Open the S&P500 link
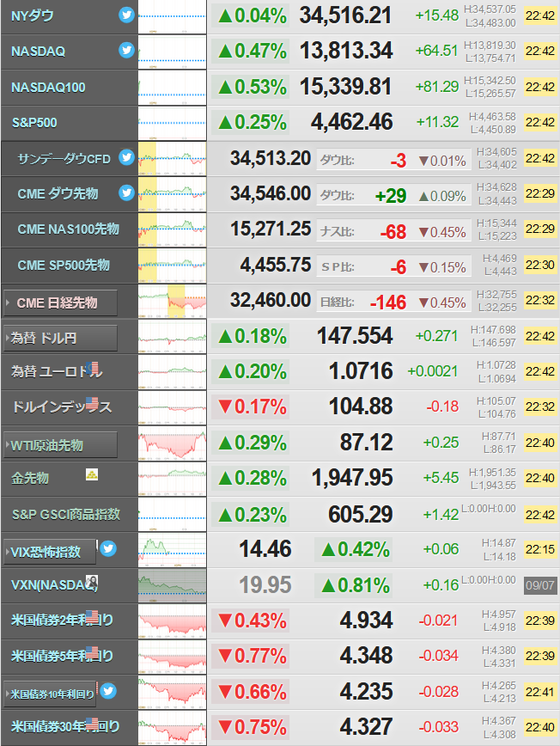Viewport: 560px width, 746px height. pos(34,123)
